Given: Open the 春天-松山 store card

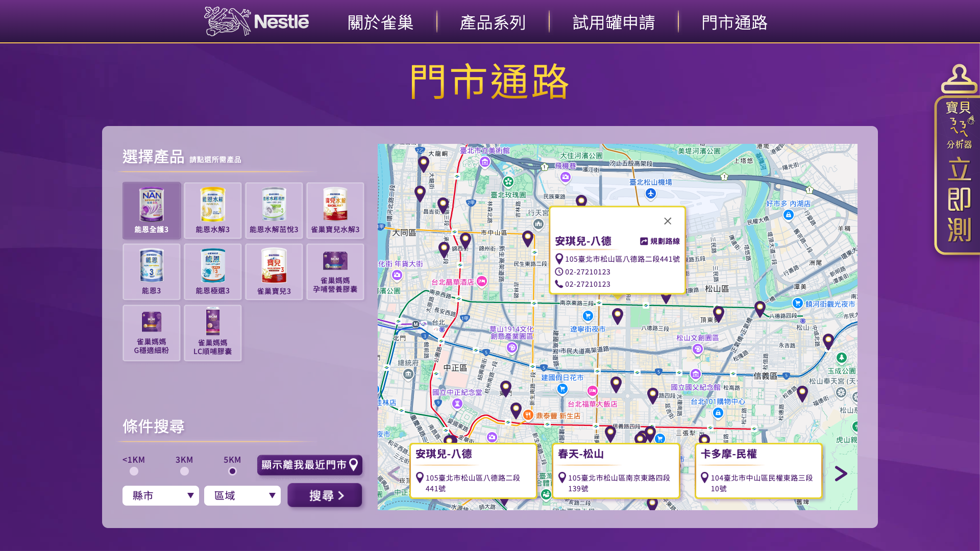Looking at the screenshot, I should (616, 470).
